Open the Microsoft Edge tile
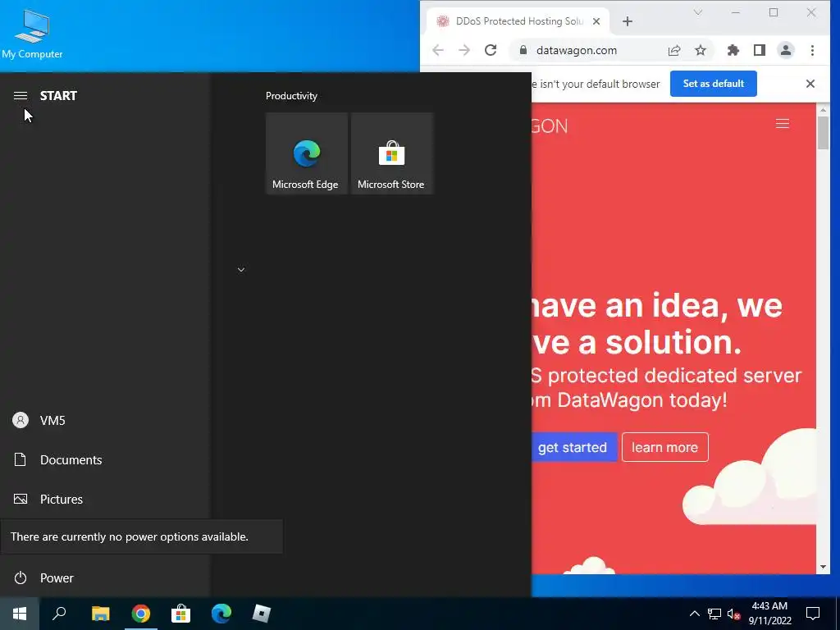The height and width of the screenshot is (630, 840). point(307,153)
